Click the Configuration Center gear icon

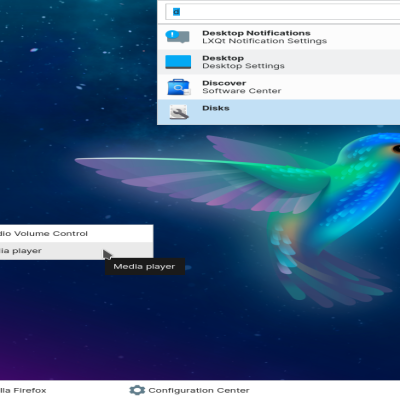(137, 390)
